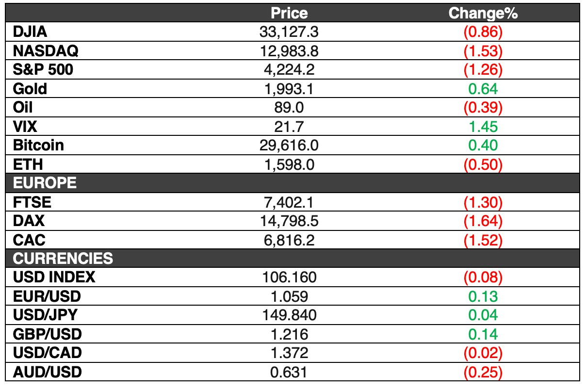Select the S&P 500 change value (1.26)
The image size is (586, 392).
483,70
